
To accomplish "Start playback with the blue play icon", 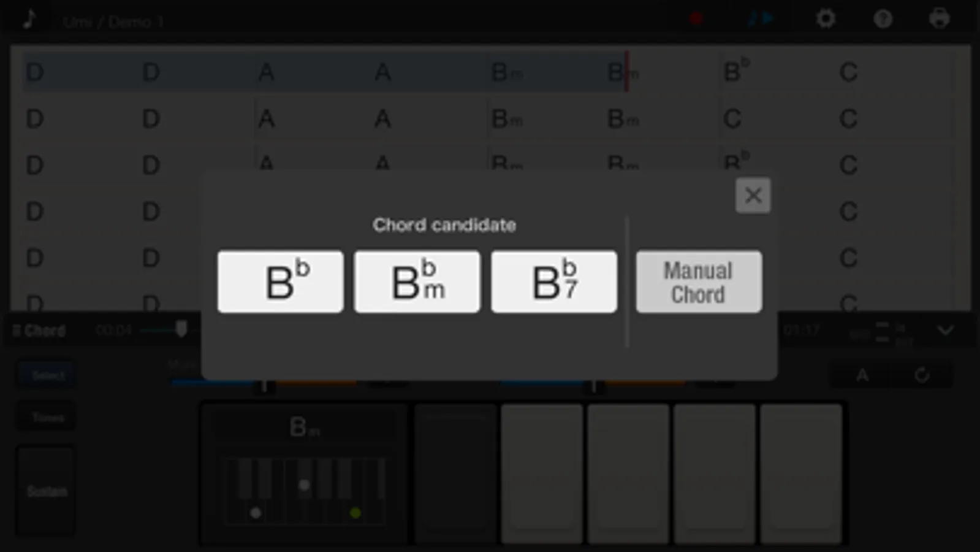I will click(761, 19).
